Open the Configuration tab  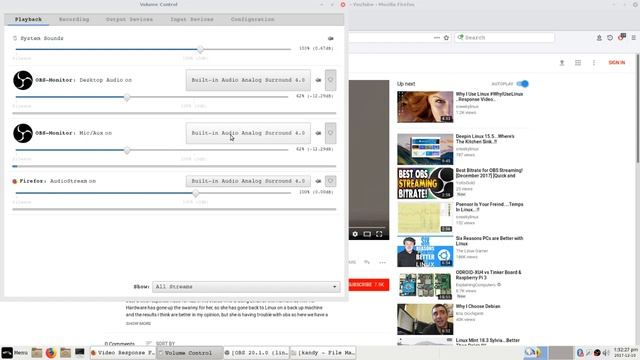[x=252, y=19]
